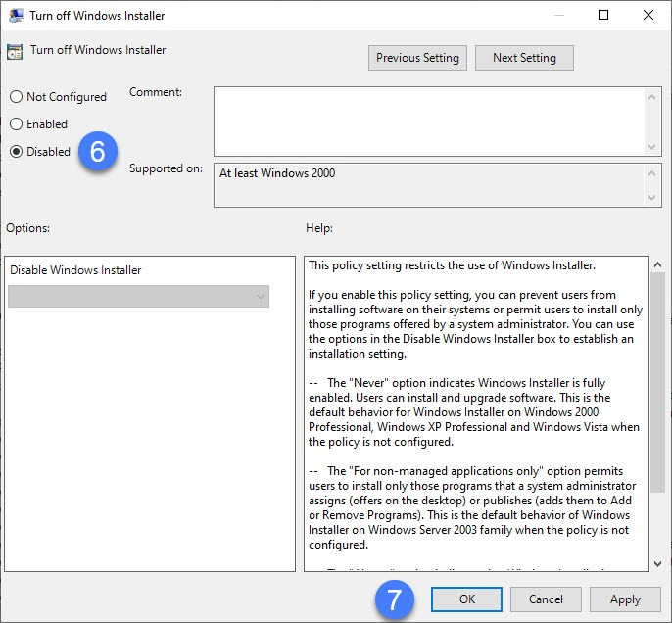Click the 'Help:' label
Screen dimensions: 672x623
click(319, 228)
